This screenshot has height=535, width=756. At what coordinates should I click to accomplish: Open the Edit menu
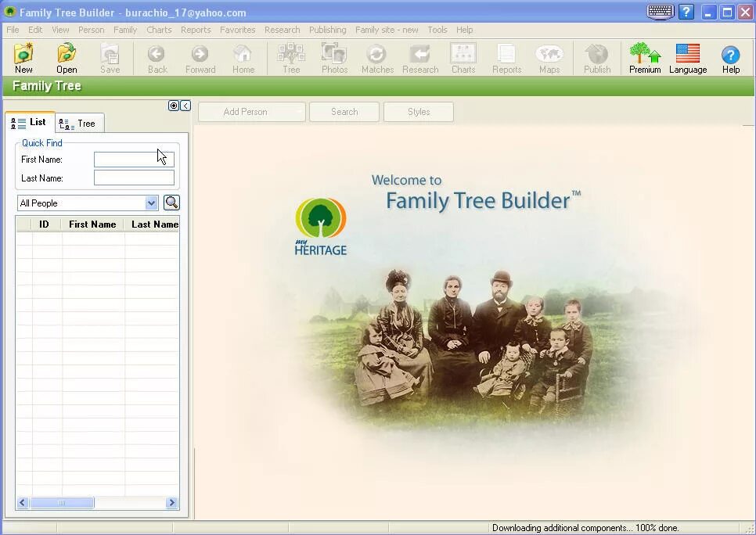[35, 30]
